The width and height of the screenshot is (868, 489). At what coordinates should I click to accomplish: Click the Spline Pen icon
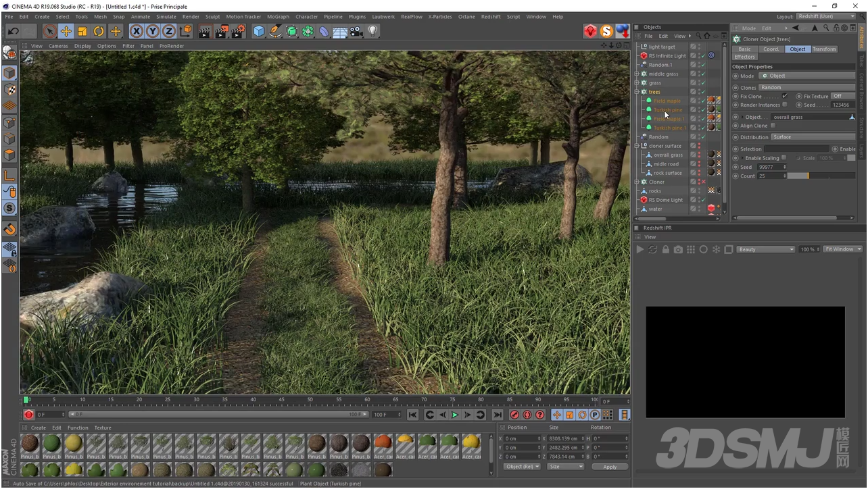point(275,31)
